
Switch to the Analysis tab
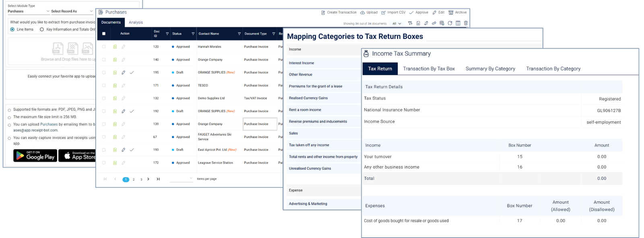point(136,23)
